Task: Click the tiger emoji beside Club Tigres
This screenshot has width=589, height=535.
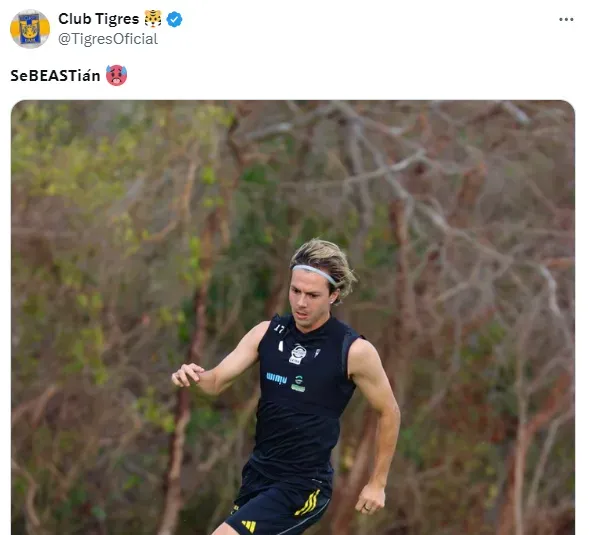Action: [x=153, y=19]
